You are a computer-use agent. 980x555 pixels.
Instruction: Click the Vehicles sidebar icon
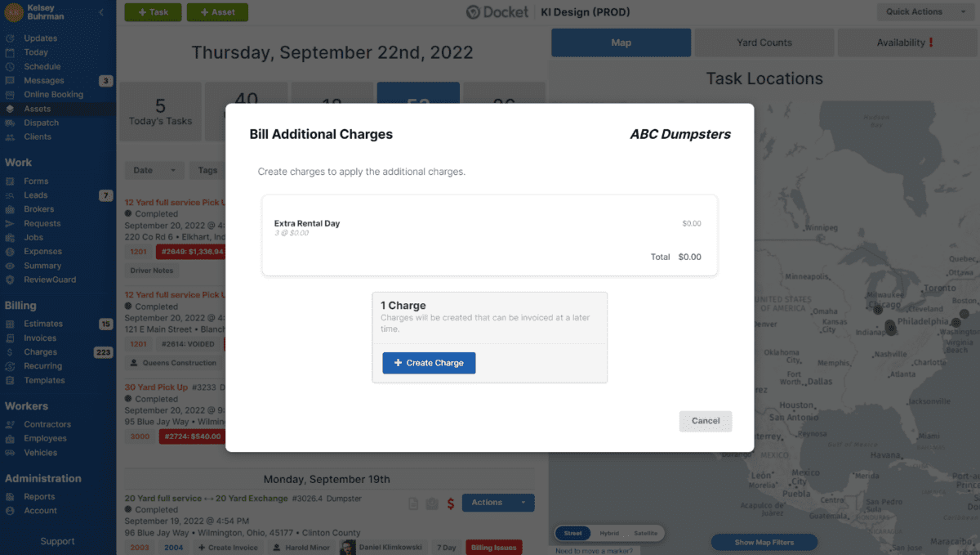pyautogui.click(x=10, y=453)
